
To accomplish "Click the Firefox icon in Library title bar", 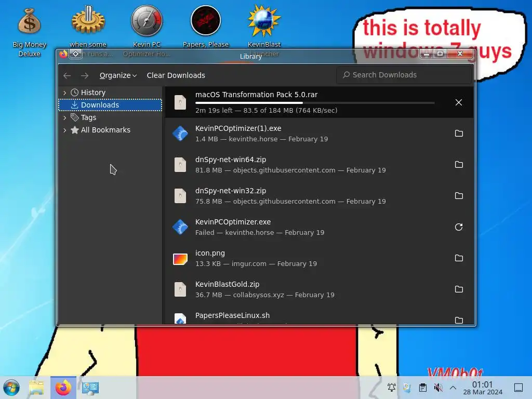I will [x=63, y=54].
